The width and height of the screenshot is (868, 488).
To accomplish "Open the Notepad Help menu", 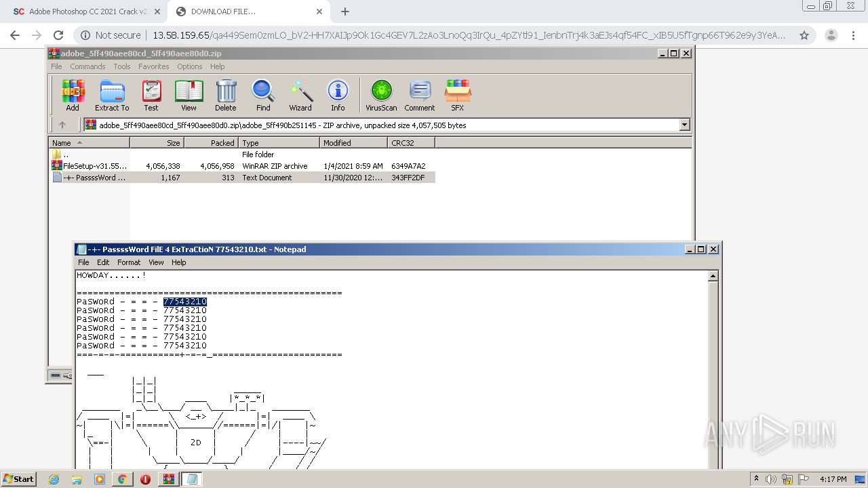I will (x=178, y=262).
